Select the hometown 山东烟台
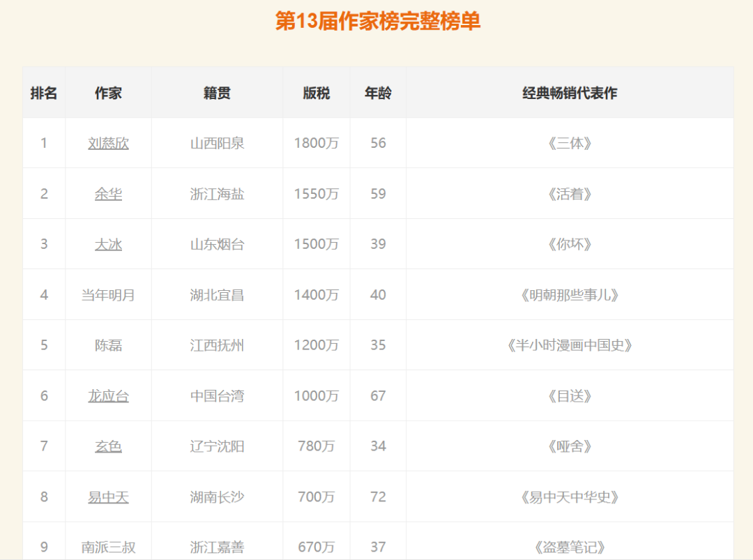 [217, 245]
